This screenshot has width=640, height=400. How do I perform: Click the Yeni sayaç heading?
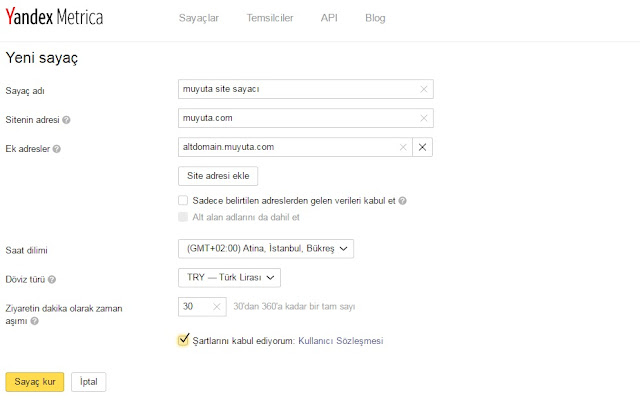(x=42, y=58)
